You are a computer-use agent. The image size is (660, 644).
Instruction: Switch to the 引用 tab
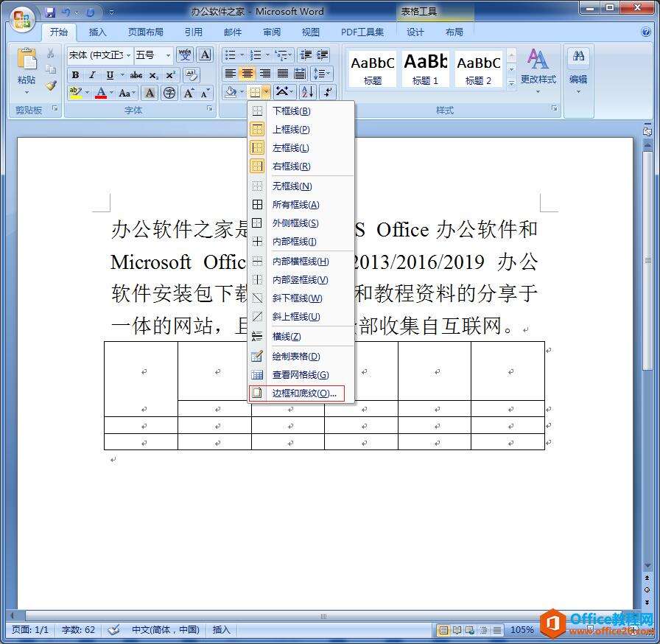[x=193, y=32]
